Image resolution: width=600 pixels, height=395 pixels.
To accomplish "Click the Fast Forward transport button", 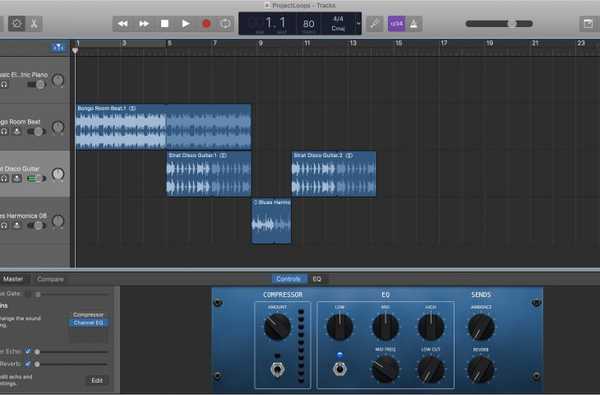I will pos(144,24).
